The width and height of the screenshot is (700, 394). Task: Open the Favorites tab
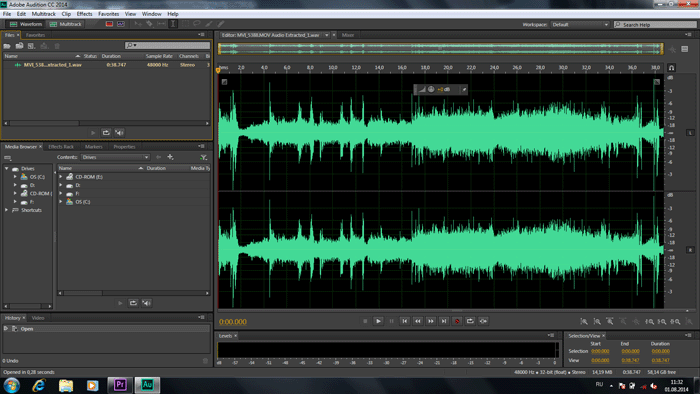point(35,35)
